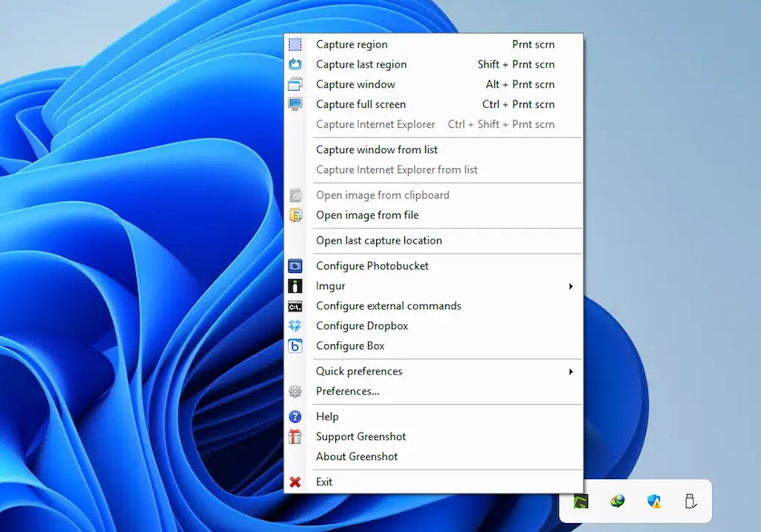This screenshot has width=761, height=532.
Task: Select Capture region menu entry
Action: tap(433, 44)
